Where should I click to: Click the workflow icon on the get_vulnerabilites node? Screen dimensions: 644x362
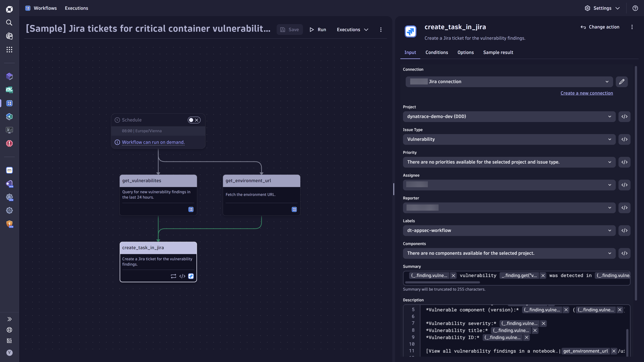pos(191,209)
